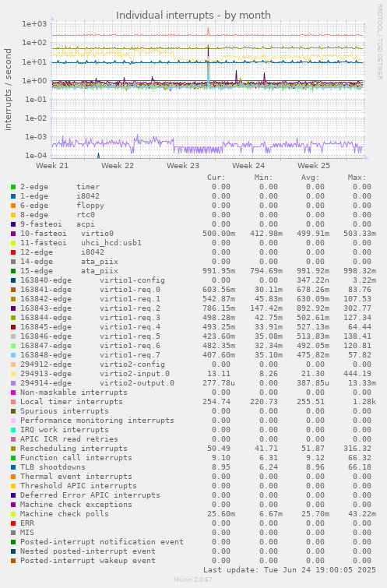Screen dimensions: 387x588
Task: Click the purple virtio0 legend color square
Action: coord(13,234)
